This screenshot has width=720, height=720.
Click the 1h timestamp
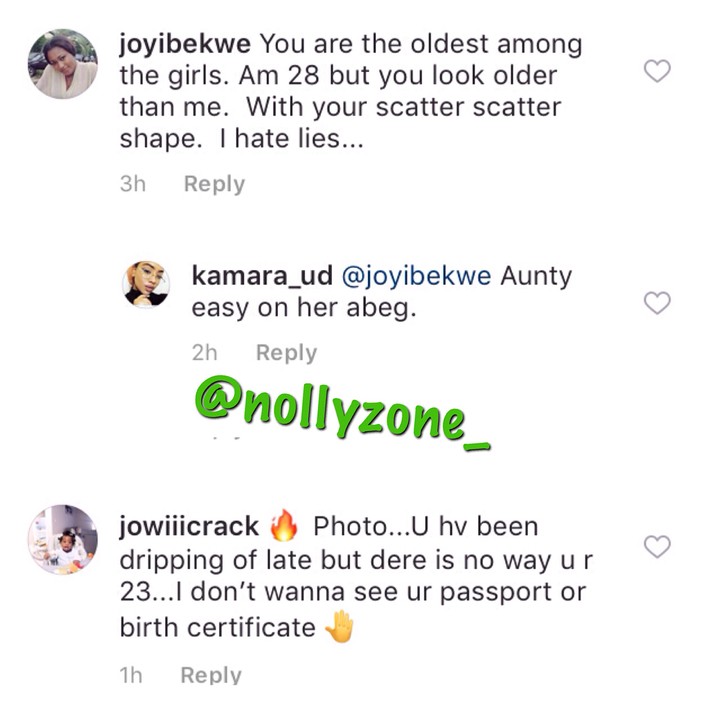tap(131, 676)
